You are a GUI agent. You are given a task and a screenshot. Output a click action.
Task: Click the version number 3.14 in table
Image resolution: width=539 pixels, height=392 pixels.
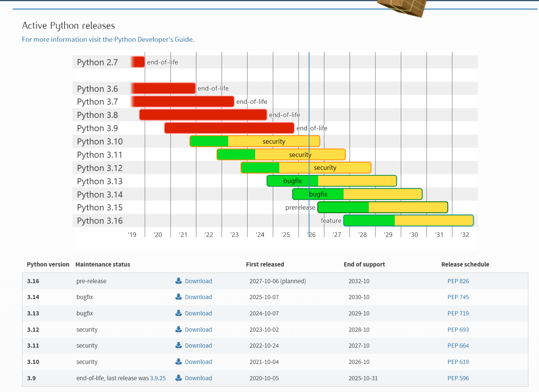pyautogui.click(x=33, y=297)
